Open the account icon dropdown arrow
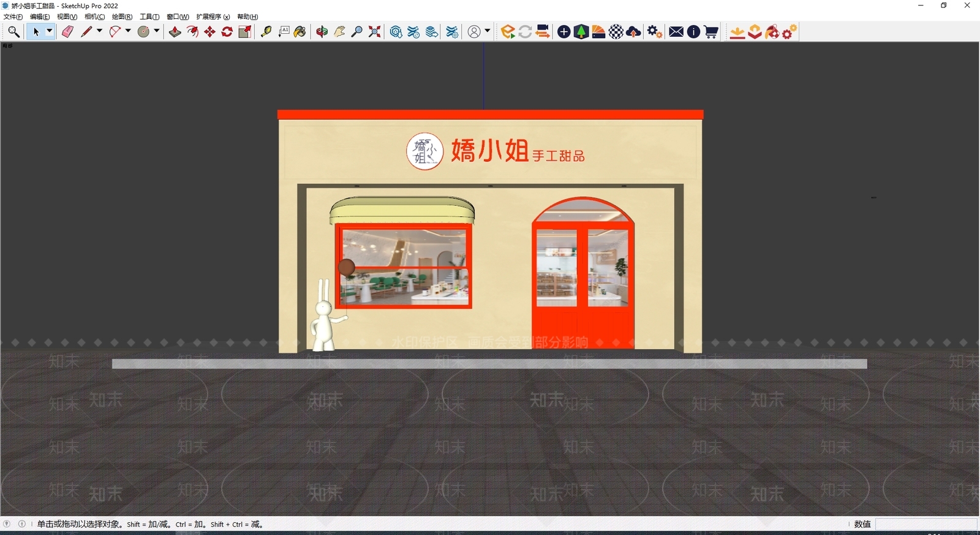980x535 pixels. 488,31
